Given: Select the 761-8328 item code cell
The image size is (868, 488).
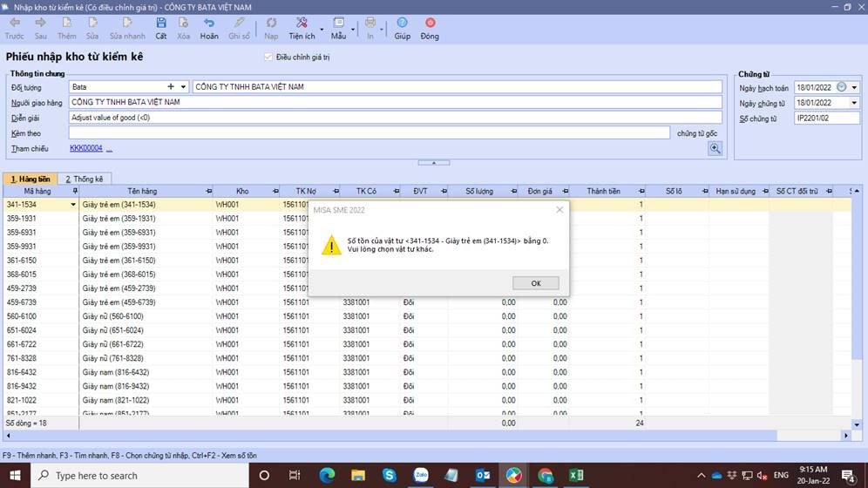Looking at the screenshot, I should 40,358.
